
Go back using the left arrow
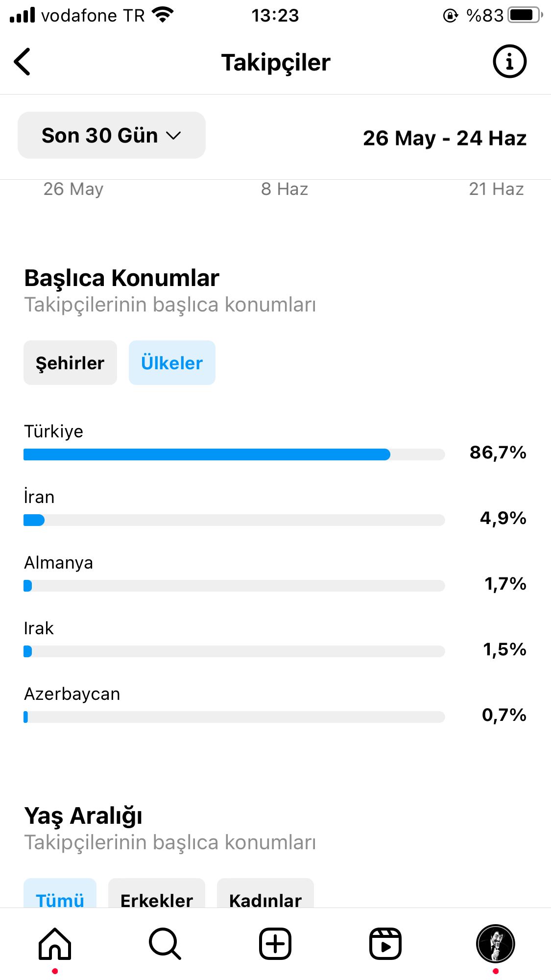click(23, 62)
